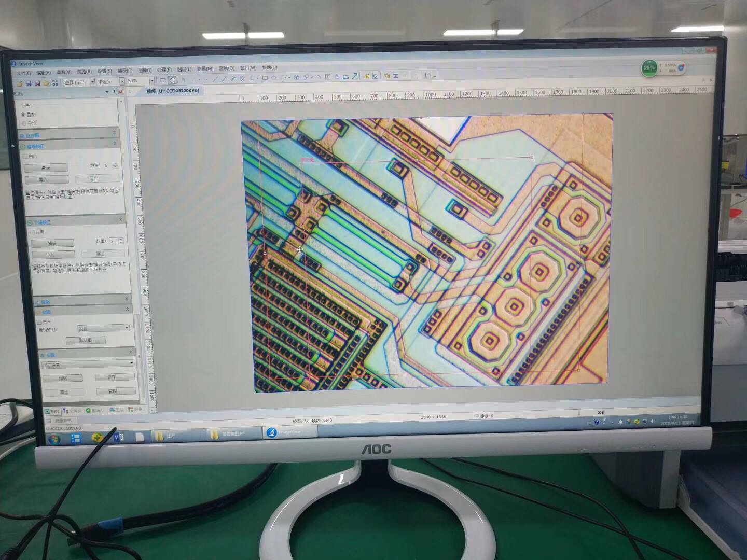This screenshot has height=560, width=747.
Task: Adjust the 数量 stepper under 平场校正
Action: (121, 241)
